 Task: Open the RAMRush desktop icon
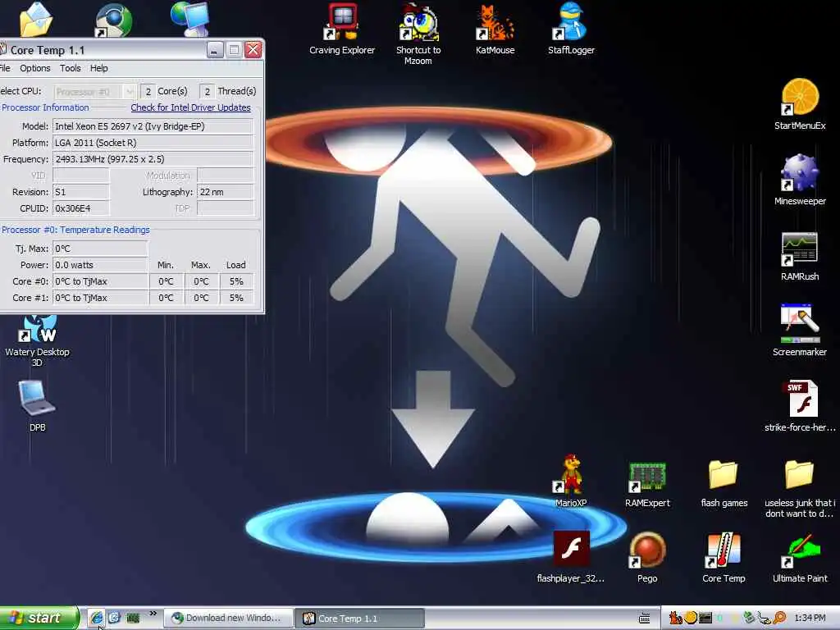800,249
